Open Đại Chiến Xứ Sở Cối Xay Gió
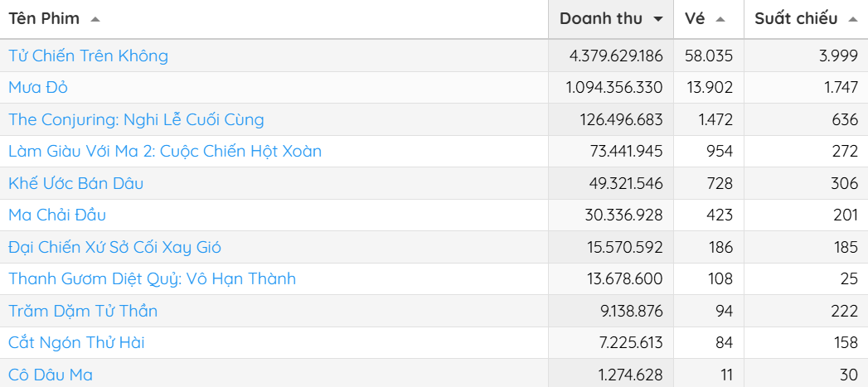 click(114, 247)
